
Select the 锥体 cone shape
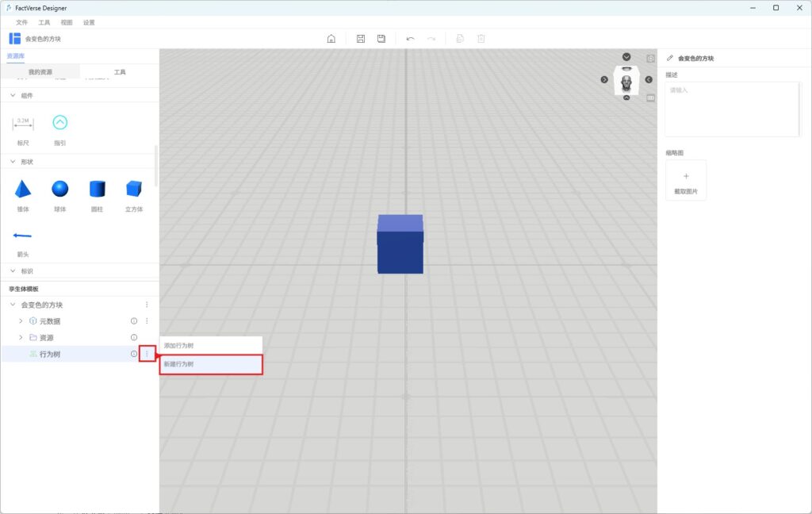(x=23, y=190)
